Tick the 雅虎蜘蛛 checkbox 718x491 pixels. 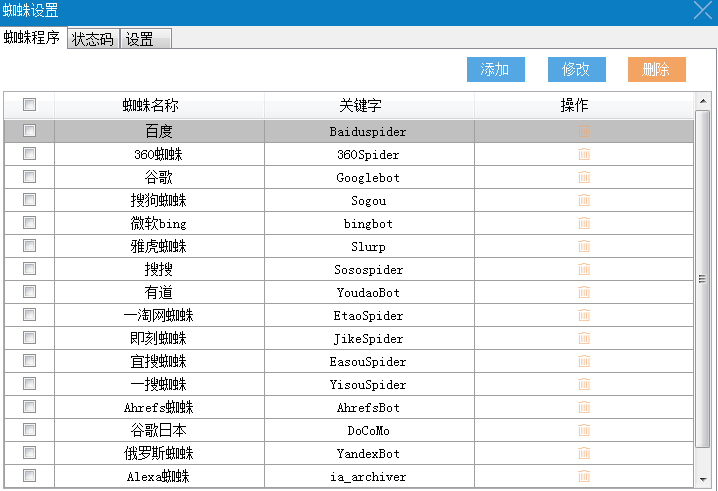point(29,246)
